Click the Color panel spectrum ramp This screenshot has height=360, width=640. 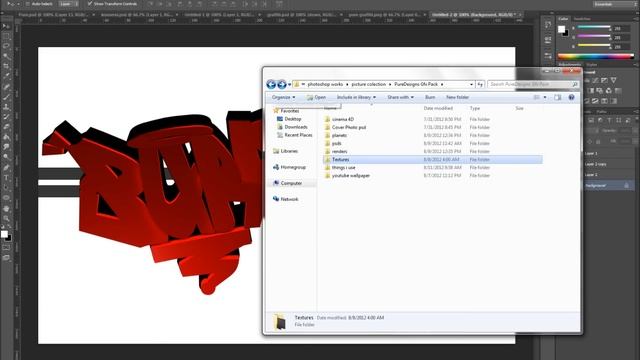pos(596,56)
